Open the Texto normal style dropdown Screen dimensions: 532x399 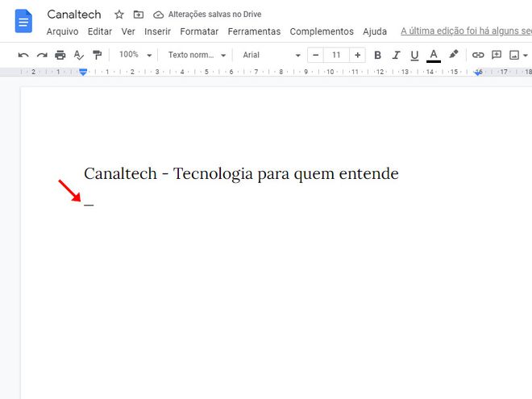197,55
